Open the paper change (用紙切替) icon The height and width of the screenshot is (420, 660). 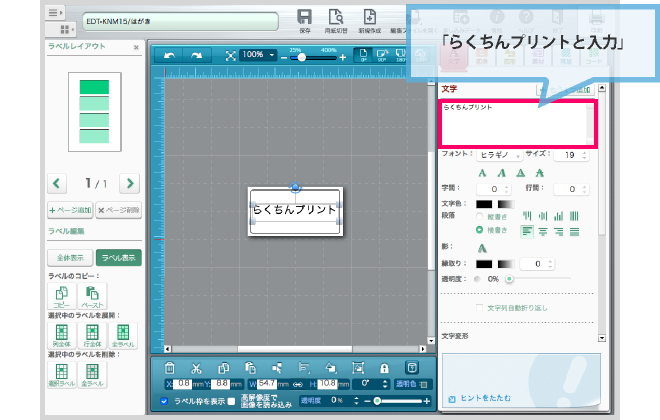(336, 17)
